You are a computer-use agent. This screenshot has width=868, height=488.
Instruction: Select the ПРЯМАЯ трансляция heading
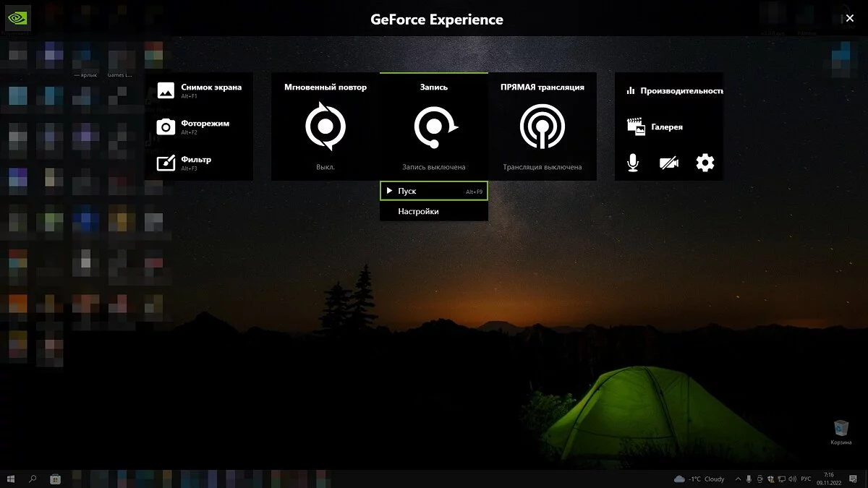click(542, 87)
